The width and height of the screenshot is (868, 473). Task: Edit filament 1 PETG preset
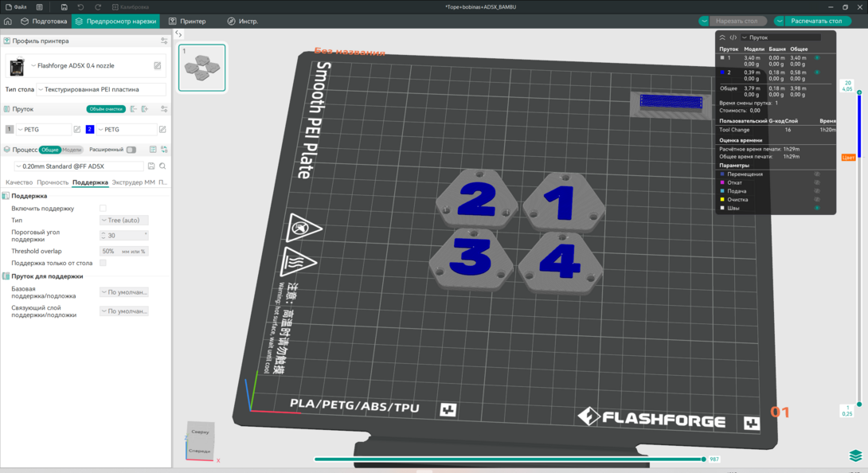click(77, 129)
